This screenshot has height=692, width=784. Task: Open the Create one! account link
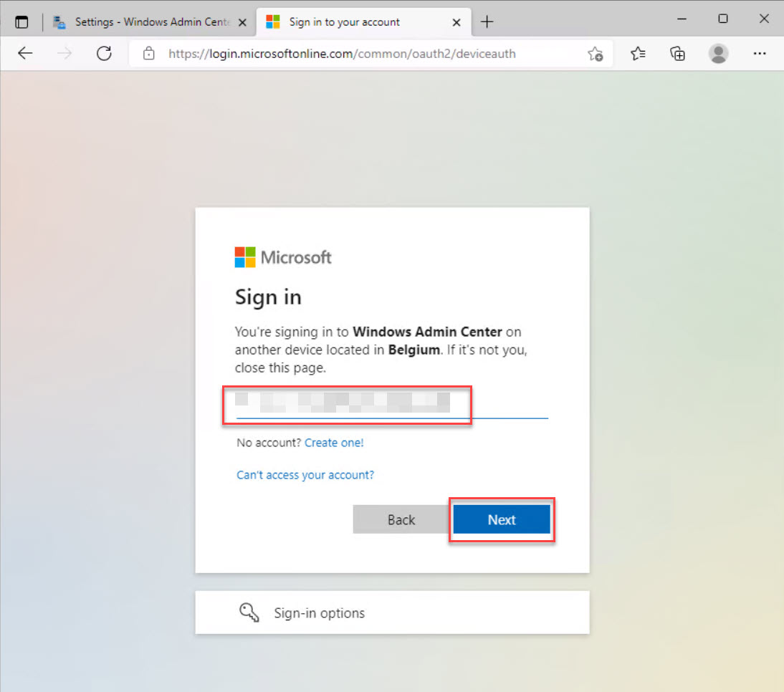(334, 443)
